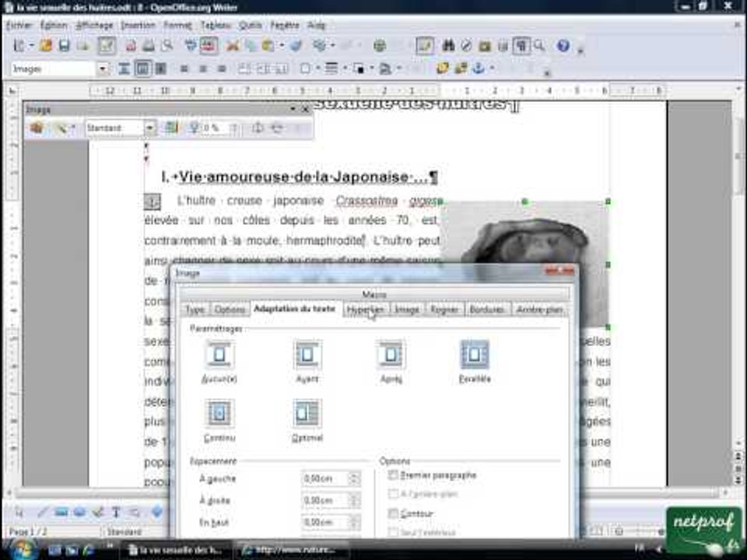Select the Text tool in drawing toolbar
747x560 pixels.
click(116, 513)
